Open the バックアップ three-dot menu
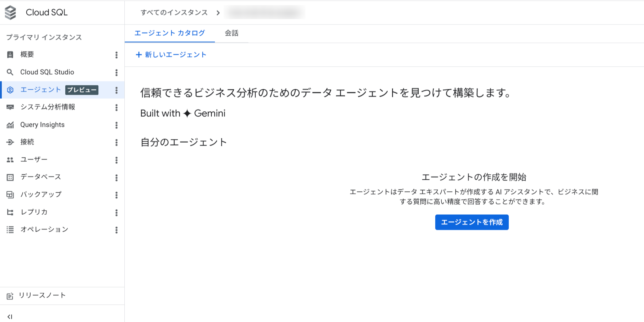This screenshot has width=644, height=322. point(116,195)
